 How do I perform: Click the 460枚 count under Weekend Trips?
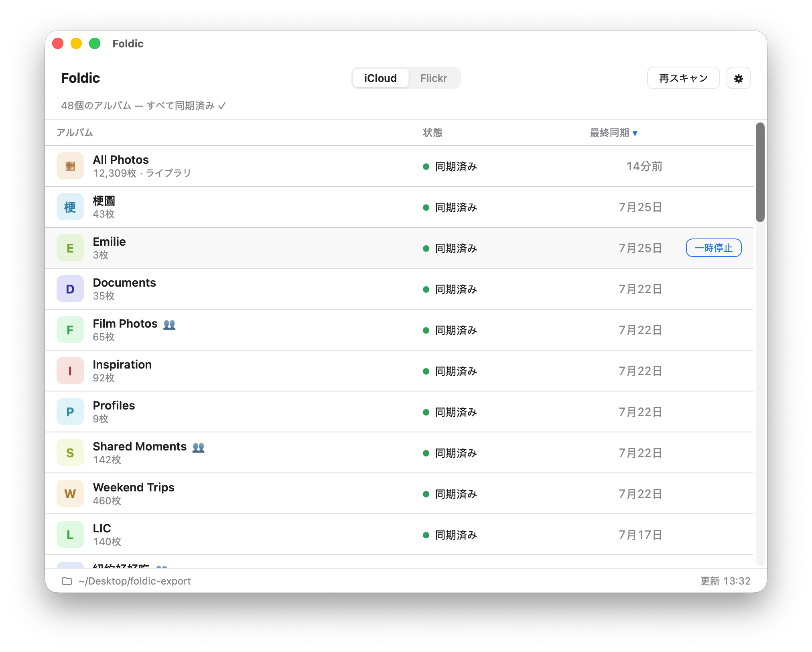tap(107, 501)
